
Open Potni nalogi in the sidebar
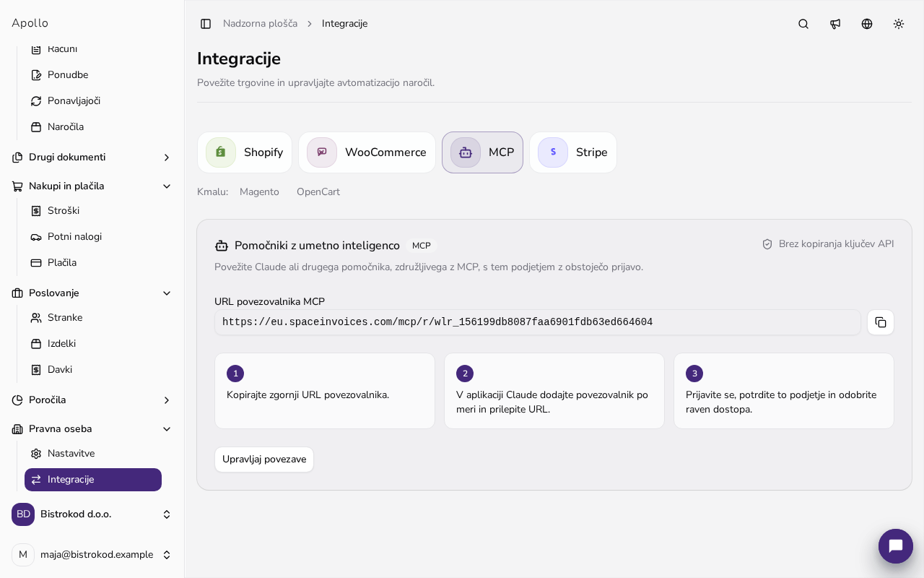[93, 237]
